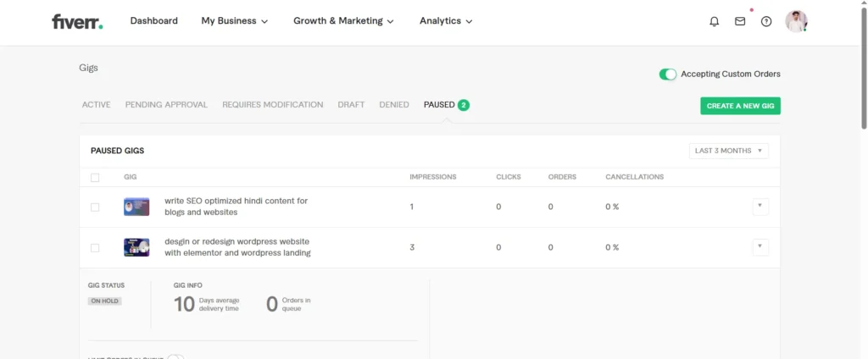Click Create a New Gig button

[740, 106]
